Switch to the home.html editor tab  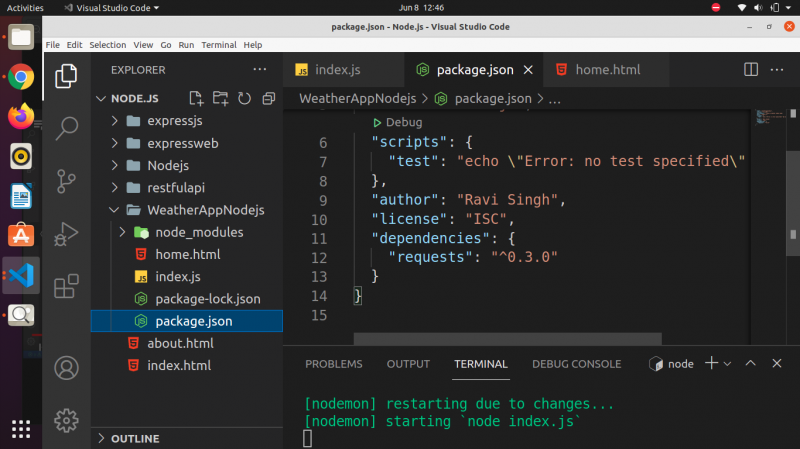[607, 70]
